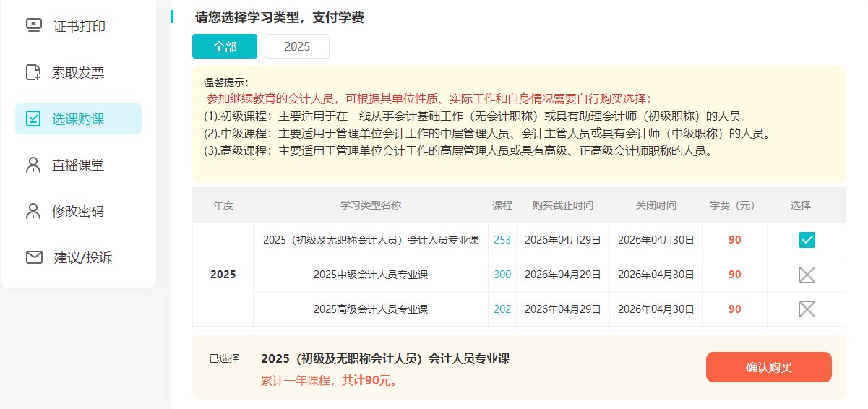This screenshot has height=409, width=868.
Task: Click the 2025中级会计人员专业课 course name
Action: (x=371, y=275)
